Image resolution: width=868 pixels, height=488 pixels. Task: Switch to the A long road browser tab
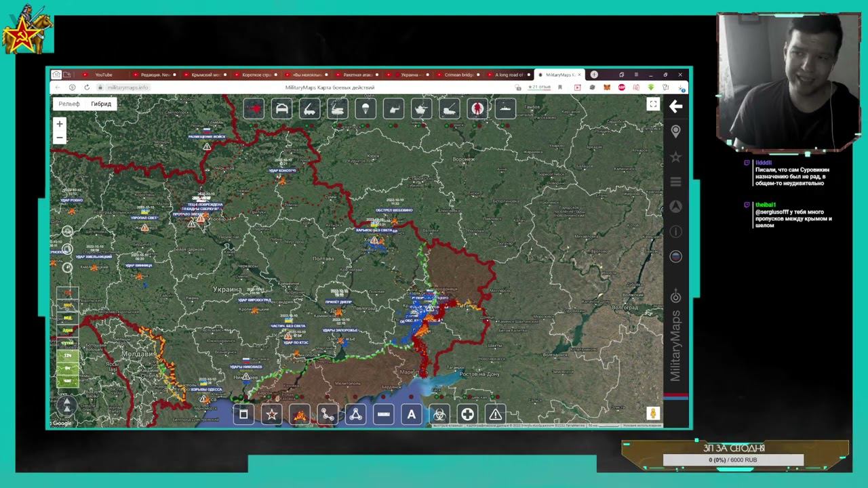pos(509,75)
